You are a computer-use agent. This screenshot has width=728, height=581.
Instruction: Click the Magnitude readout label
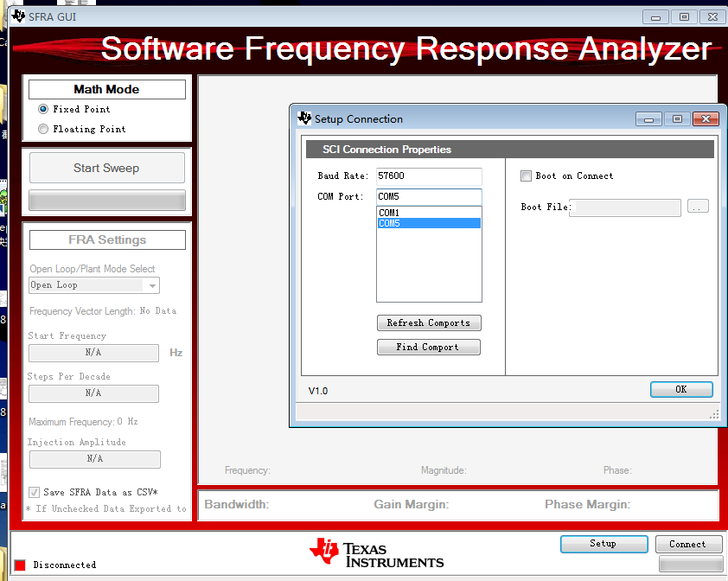444,470
